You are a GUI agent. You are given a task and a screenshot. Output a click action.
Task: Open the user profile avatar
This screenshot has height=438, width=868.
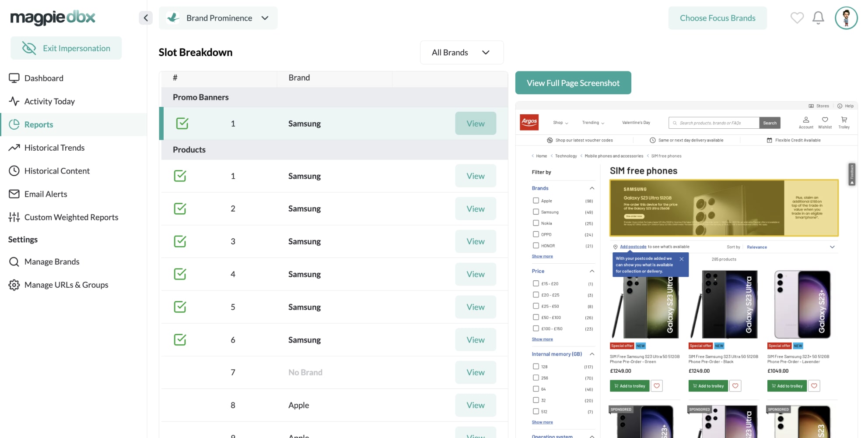click(846, 18)
